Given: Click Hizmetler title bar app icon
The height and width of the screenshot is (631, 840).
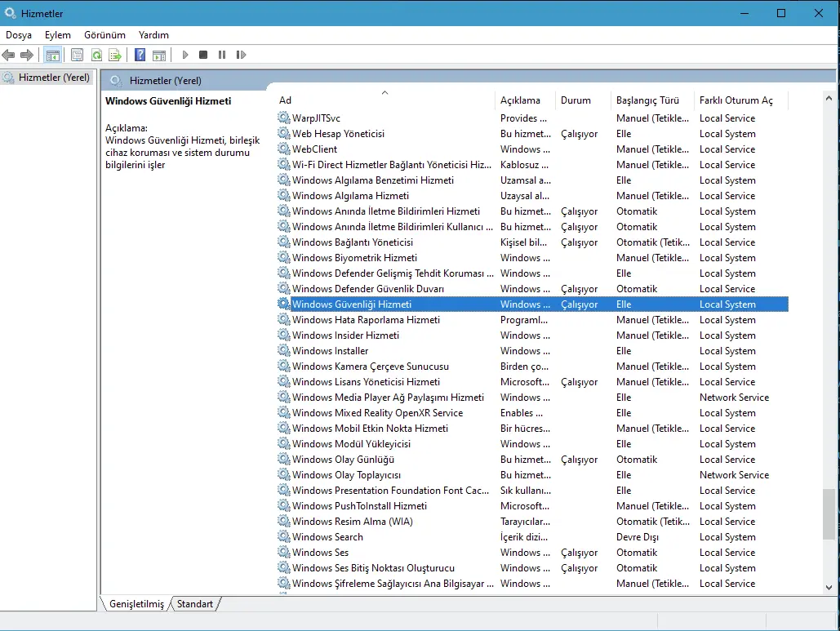Looking at the screenshot, I should pyautogui.click(x=10, y=12).
